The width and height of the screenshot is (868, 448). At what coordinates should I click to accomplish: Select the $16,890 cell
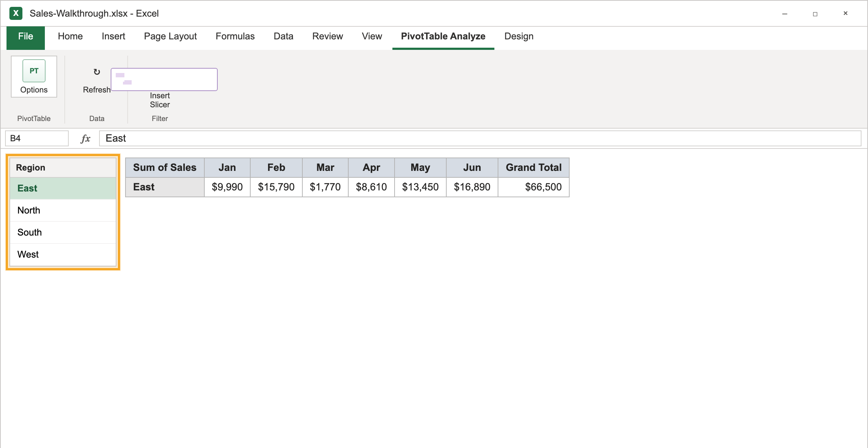[472, 187]
